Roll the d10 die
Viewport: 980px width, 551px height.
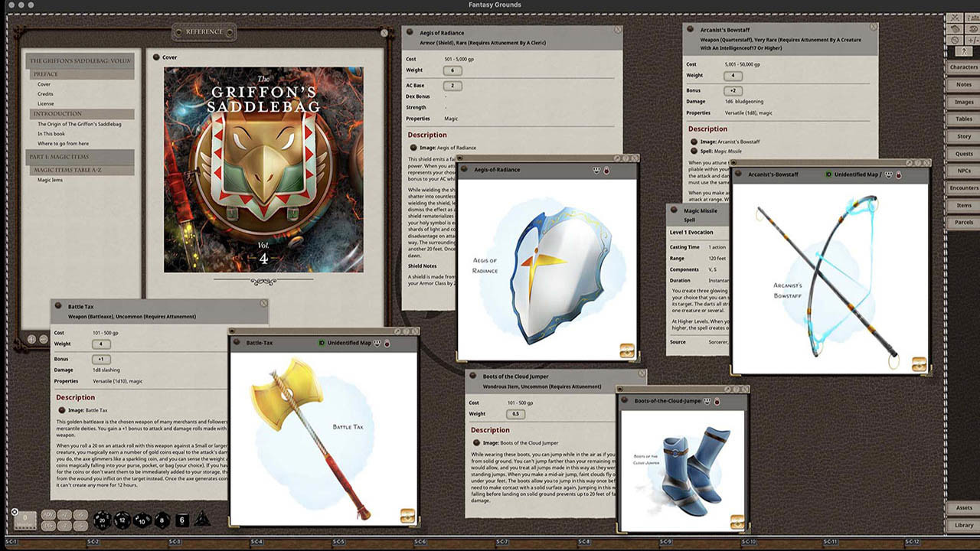[142, 521]
